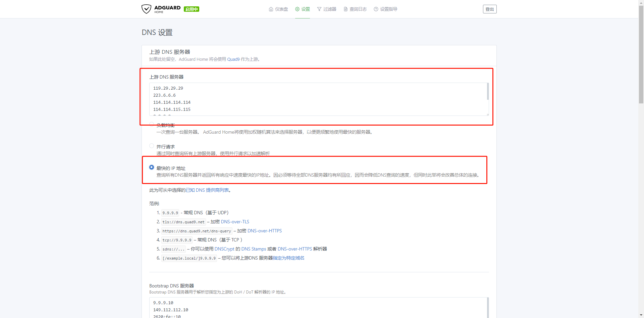The width and height of the screenshot is (644, 318).
Task: Click the dashboard house icon
Action: pyautogui.click(x=271, y=9)
